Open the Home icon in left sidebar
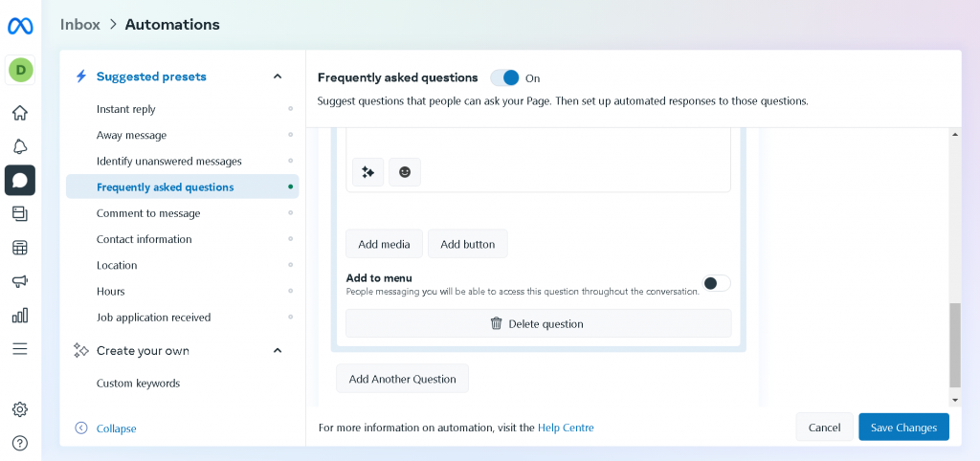 19,113
